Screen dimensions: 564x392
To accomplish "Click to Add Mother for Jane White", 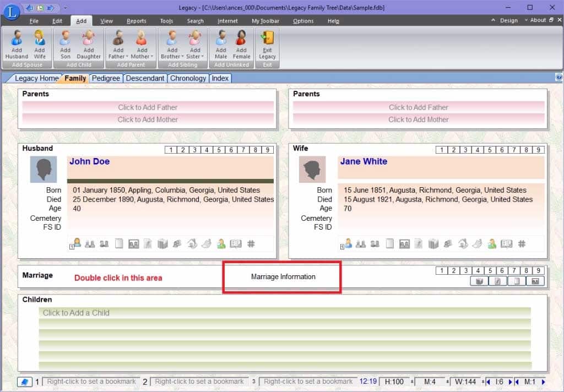I will coord(419,119).
